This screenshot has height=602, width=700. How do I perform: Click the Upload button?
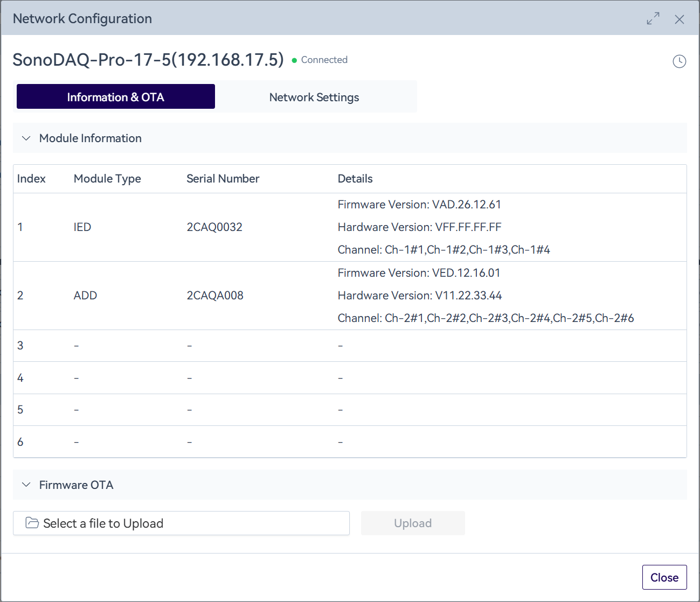click(412, 523)
